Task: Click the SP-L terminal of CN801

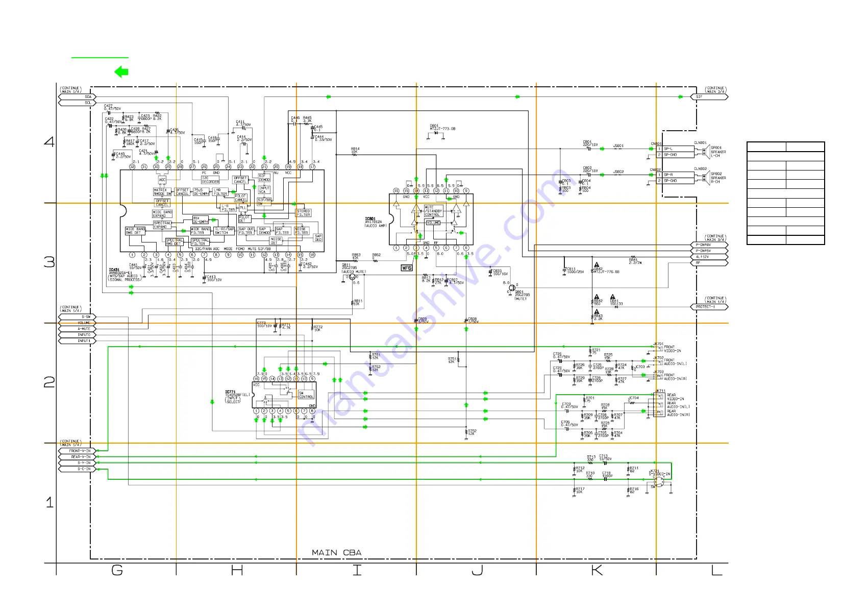Action: pyautogui.click(x=675, y=149)
